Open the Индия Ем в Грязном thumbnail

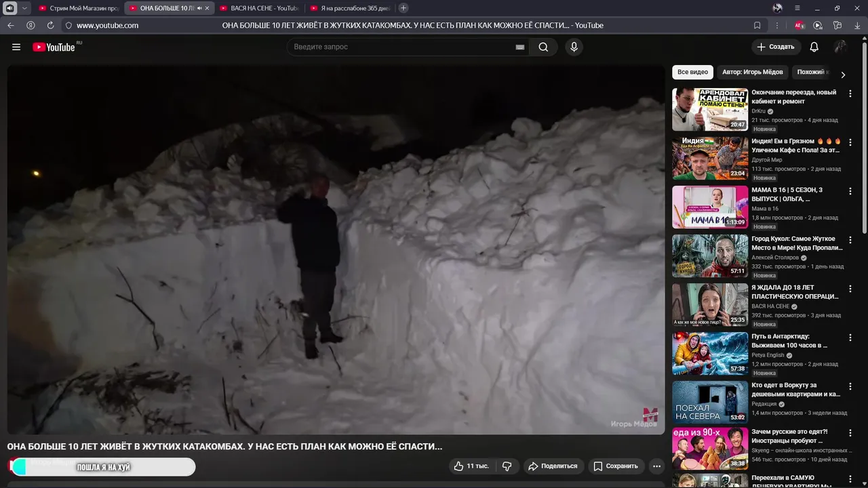point(710,159)
